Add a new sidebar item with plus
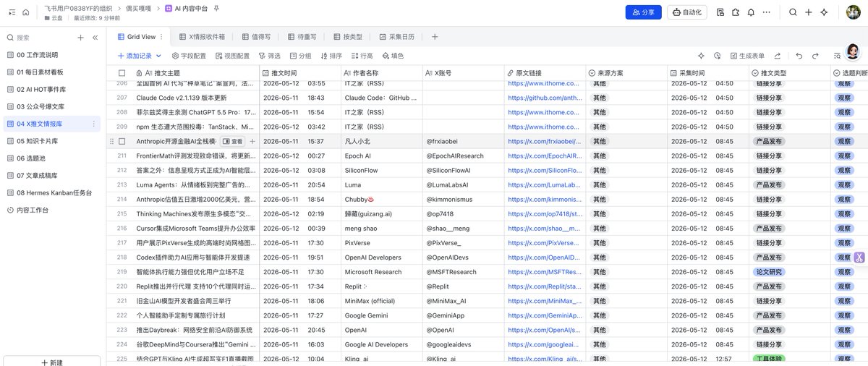 (x=81, y=38)
